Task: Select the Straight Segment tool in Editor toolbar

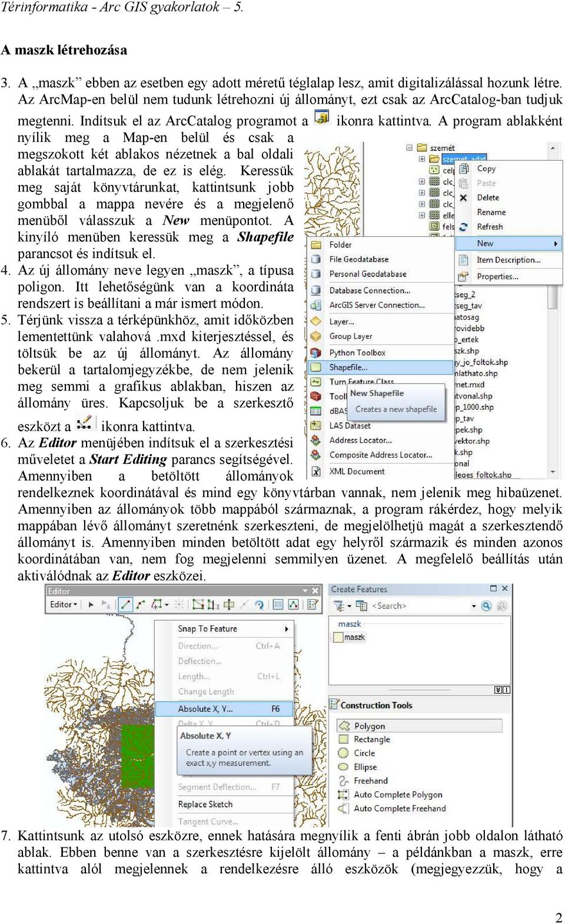Action: tap(125, 605)
